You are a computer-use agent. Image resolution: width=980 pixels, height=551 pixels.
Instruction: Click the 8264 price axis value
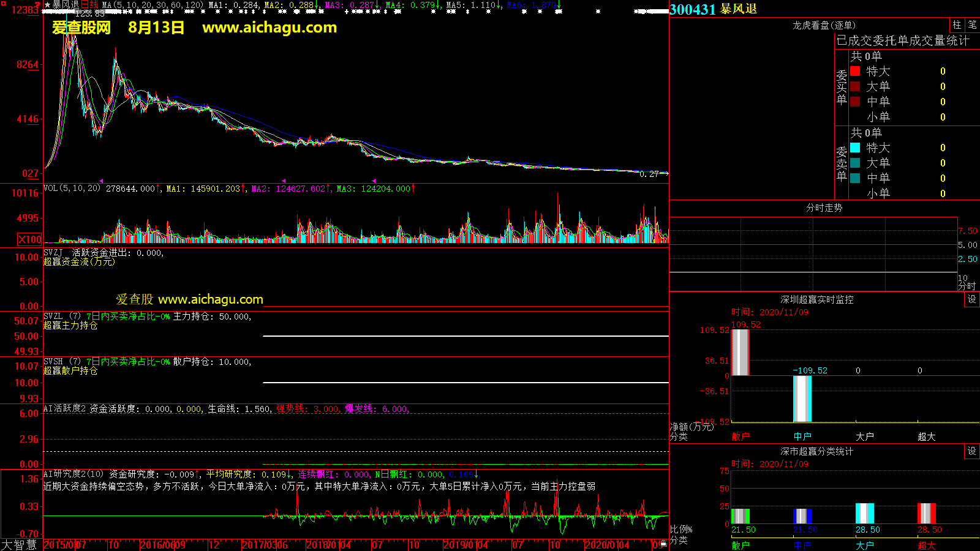click(28, 64)
